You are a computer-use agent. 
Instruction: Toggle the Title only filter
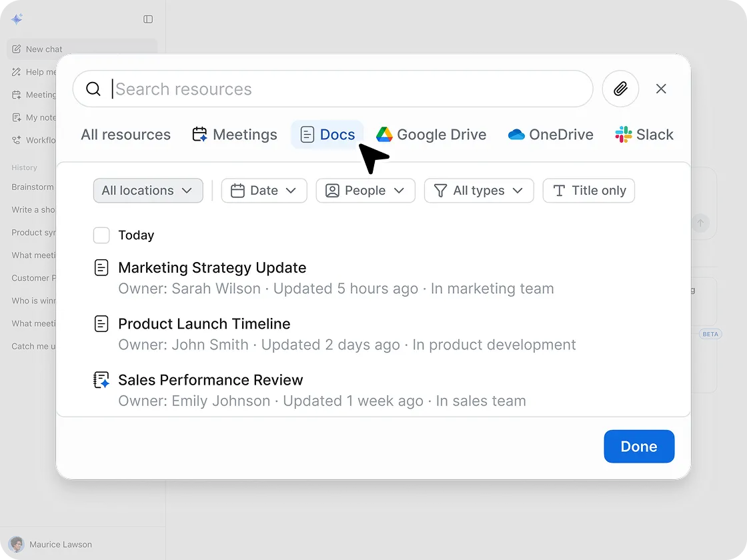point(588,191)
